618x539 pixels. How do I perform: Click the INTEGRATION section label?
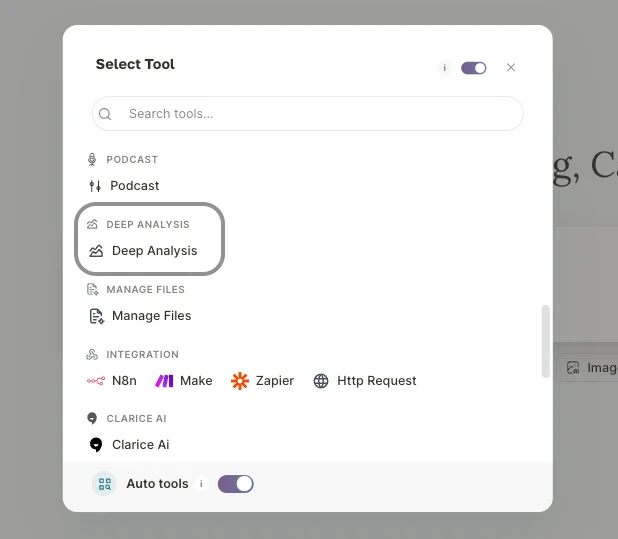pyautogui.click(x=142, y=355)
